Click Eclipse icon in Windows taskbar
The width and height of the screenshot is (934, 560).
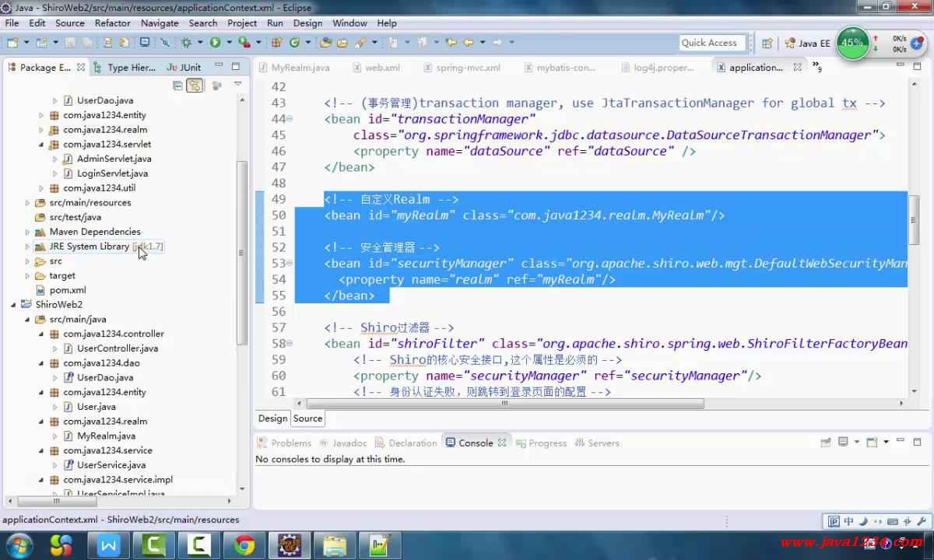click(x=290, y=545)
